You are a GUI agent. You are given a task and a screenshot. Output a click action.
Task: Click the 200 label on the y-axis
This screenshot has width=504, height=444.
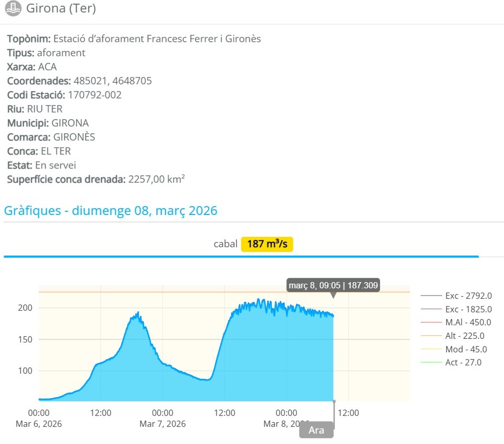(x=26, y=308)
